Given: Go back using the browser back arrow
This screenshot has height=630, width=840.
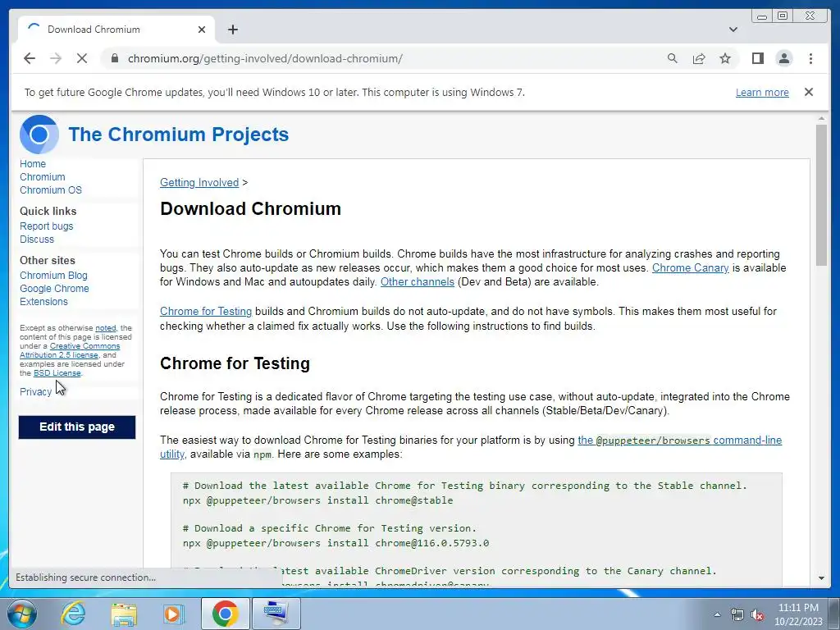Looking at the screenshot, I should coord(30,58).
